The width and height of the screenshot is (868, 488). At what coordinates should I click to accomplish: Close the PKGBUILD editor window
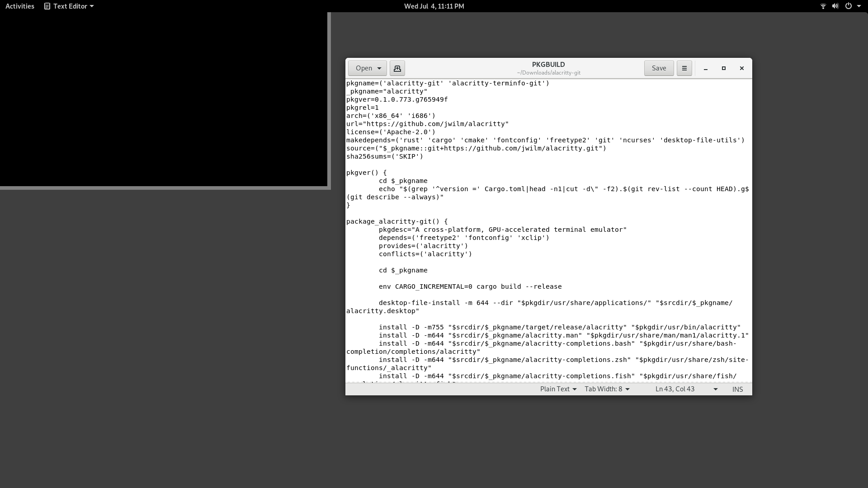pos(742,68)
